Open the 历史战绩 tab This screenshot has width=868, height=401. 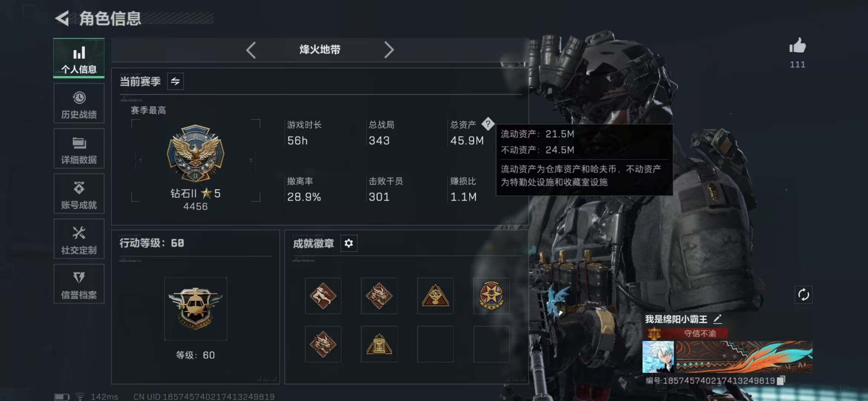(79, 103)
